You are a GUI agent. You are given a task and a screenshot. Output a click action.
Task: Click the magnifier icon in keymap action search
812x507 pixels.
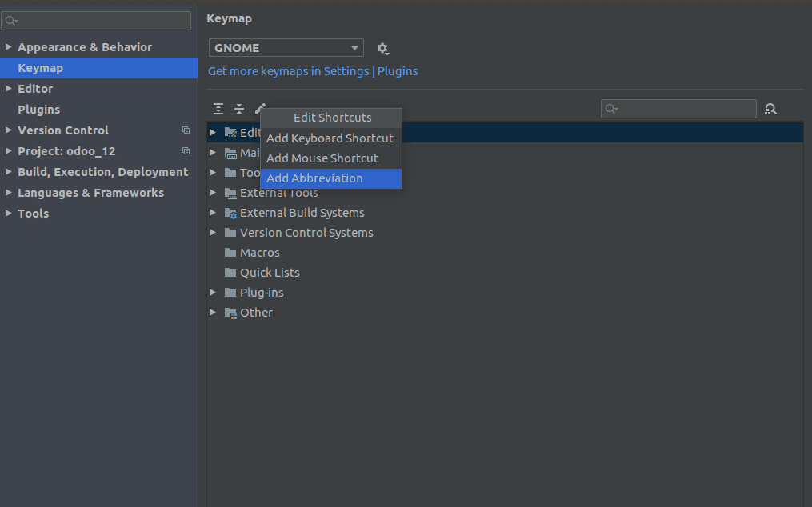[x=612, y=109]
